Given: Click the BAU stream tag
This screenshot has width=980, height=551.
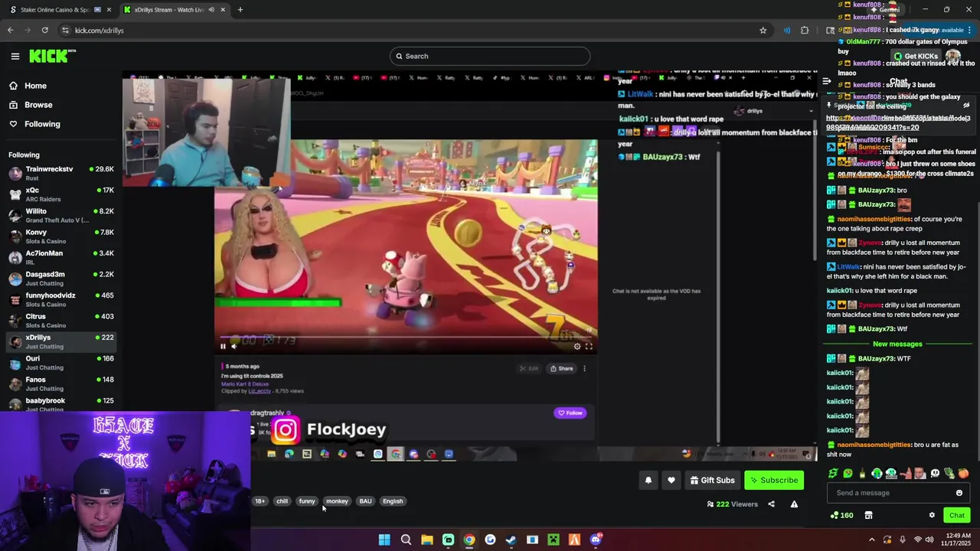Looking at the screenshot, I should pos(365,501).
